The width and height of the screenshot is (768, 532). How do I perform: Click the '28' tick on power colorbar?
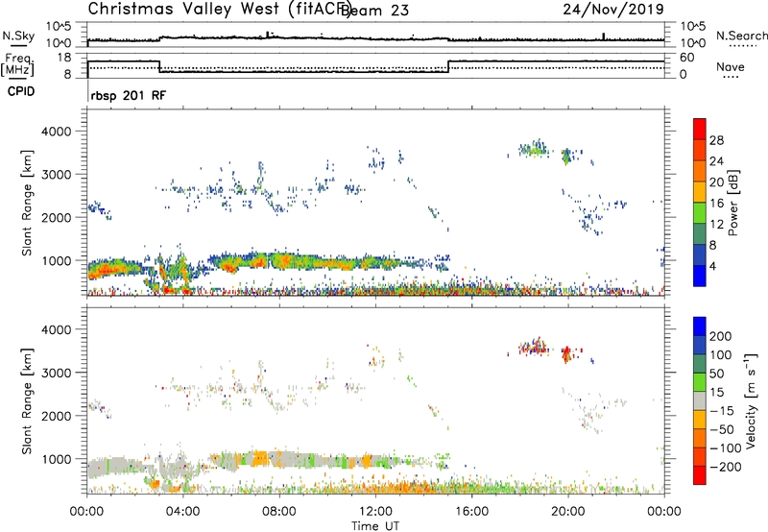tap(716, 140)
